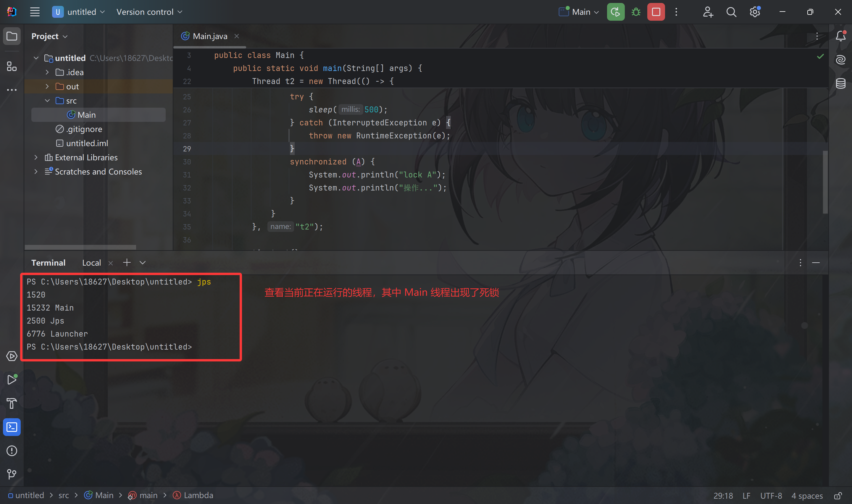The image size is (852, 504).
Task: Toggle the Project tool window folder button
Action: [12, 36]
